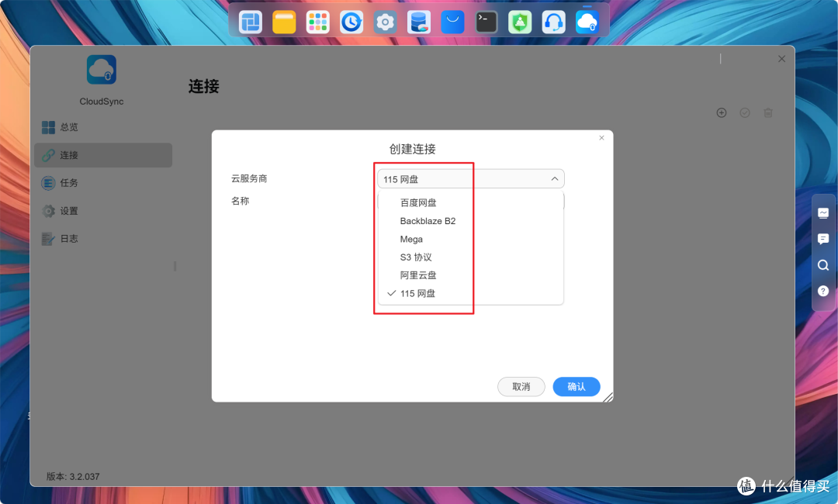Open 任务 tasks in sidebar
The width and height of the screenshot is (838, 504).
point(103,182)
